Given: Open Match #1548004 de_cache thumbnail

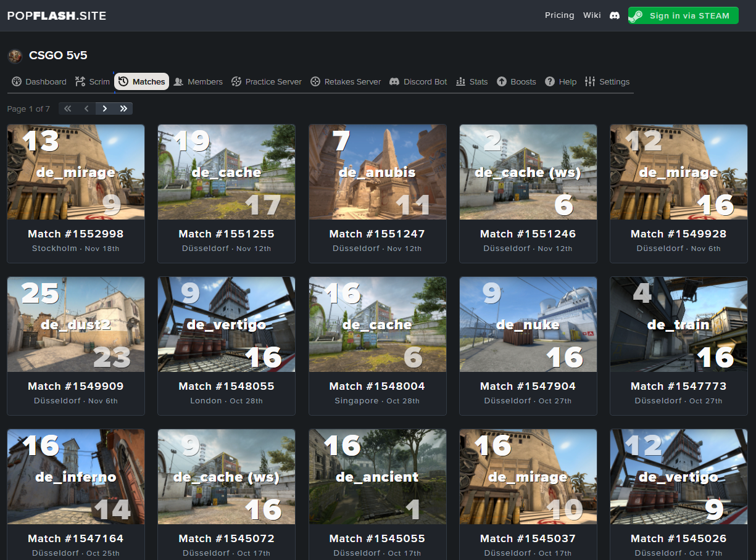Looking at the screenshot, I should (x=377, y=324).
